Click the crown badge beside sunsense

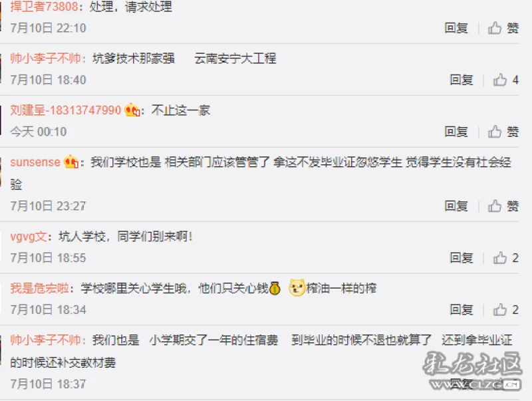[71, 162]
